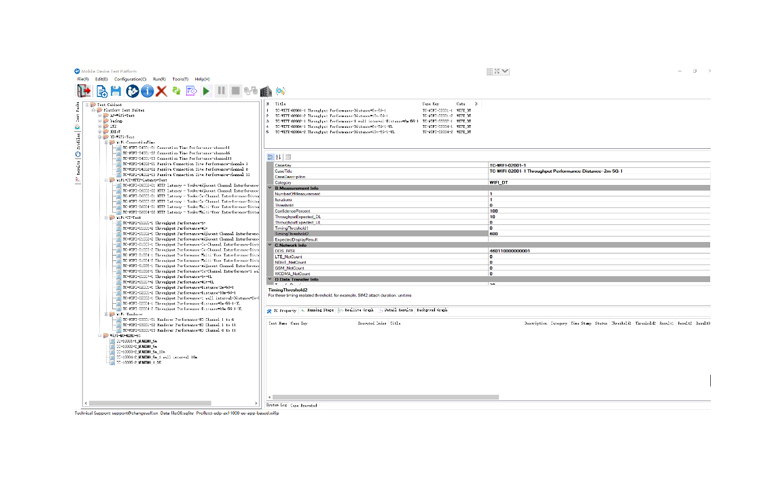
Task: Click the exit door icon in toolbar
Action: pyautogui.click(x=83, y=91)
